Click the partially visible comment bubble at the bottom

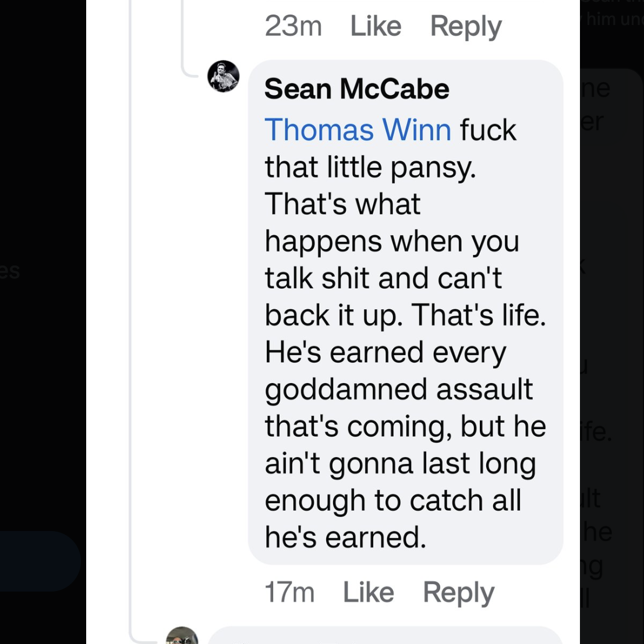pyautogui.click(x=384, y=636)
